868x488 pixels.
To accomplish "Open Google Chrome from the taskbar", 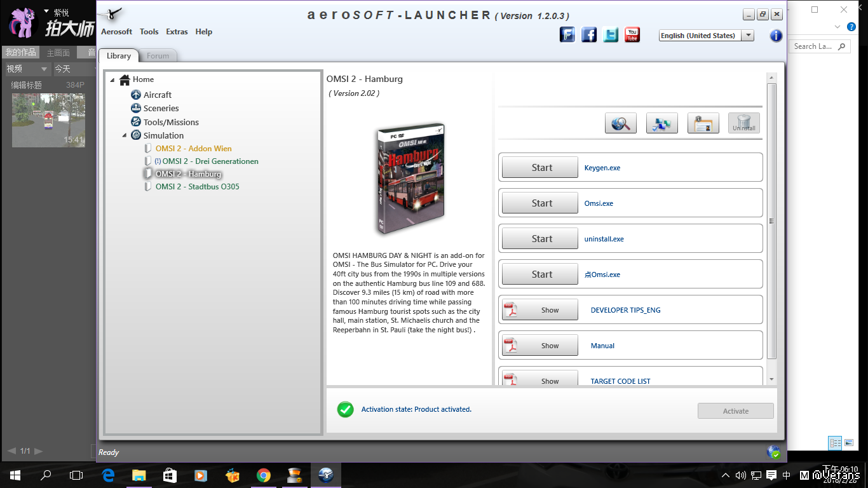I will pyautogui.click(x=263, y=475).
